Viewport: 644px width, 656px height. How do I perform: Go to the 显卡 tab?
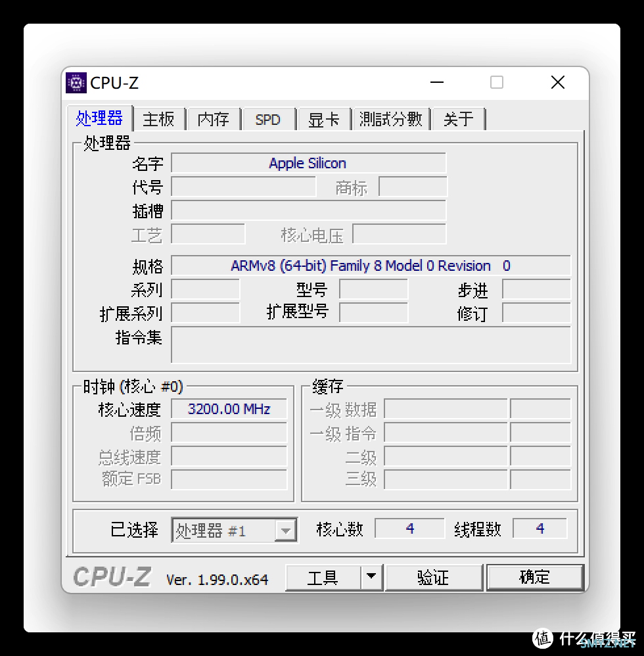(323, 120)
